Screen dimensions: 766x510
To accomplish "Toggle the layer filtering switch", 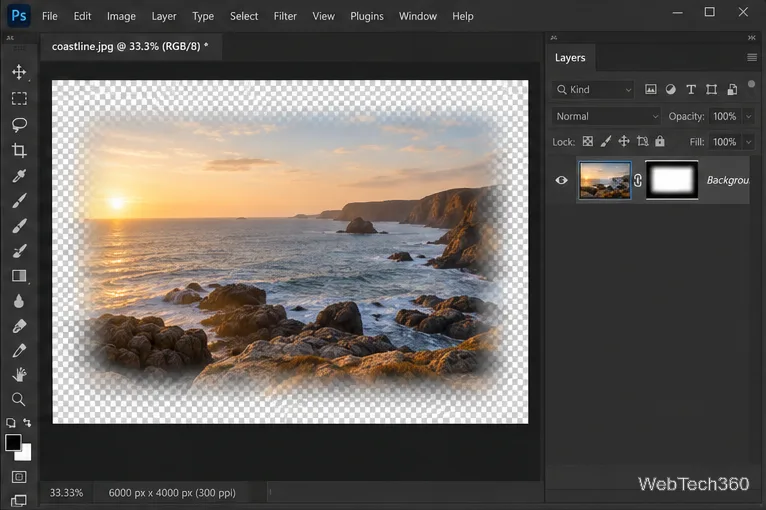I will click(x=751, y=84).
